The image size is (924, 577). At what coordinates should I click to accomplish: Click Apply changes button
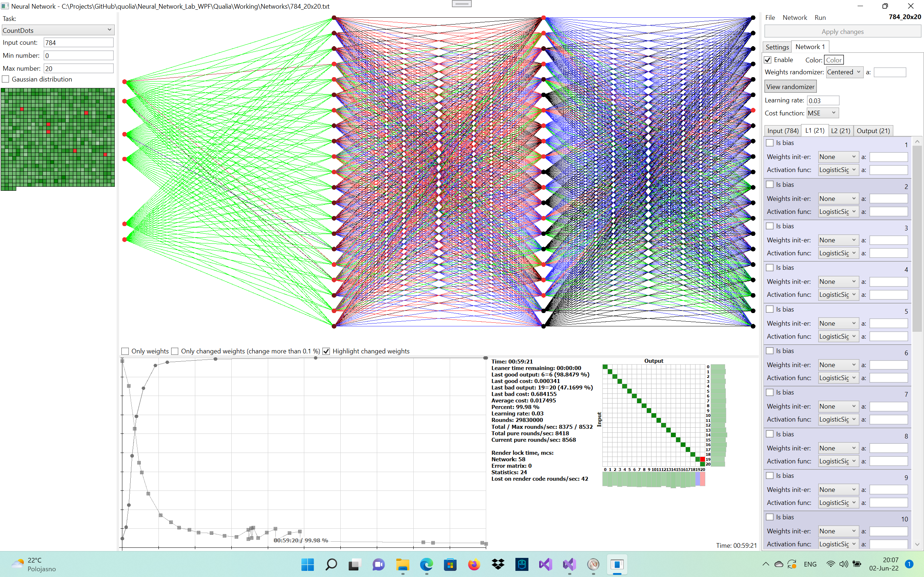[841, 31]
